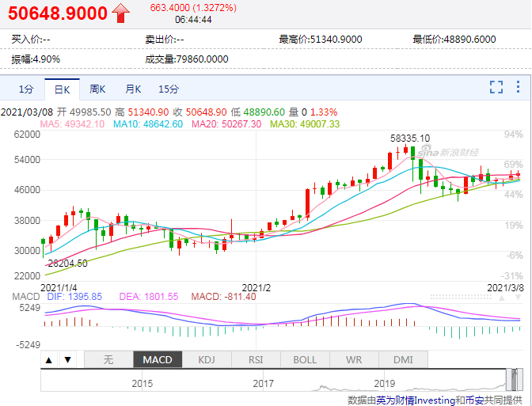Click the 最高价:51340.9000 field
The image size is (532, 406).
coord(321,40)
